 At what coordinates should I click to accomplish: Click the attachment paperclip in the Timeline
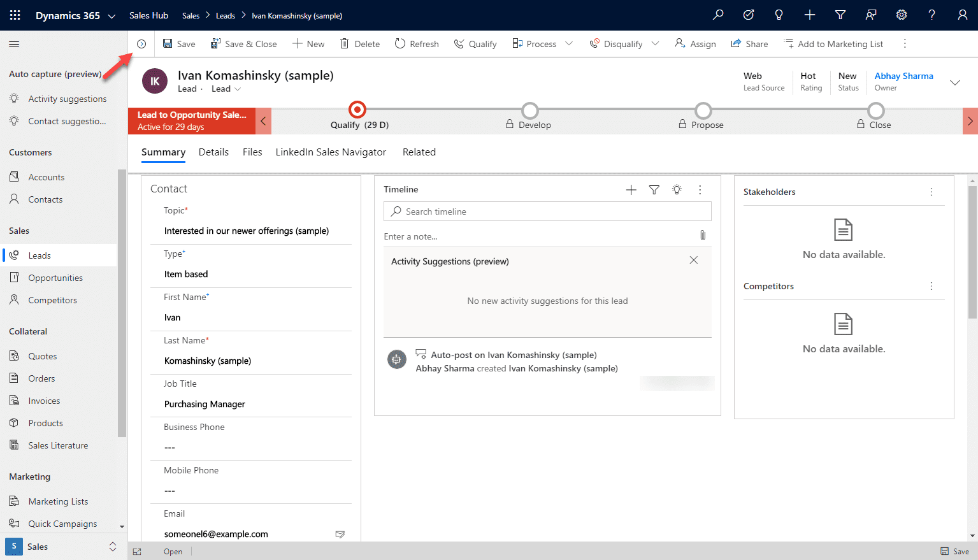702,235
